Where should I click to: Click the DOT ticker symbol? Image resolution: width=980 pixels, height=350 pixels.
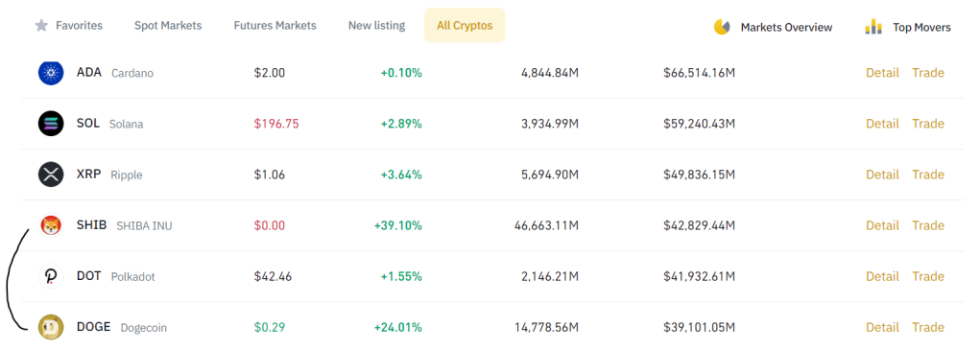click(x=88, y=276)
